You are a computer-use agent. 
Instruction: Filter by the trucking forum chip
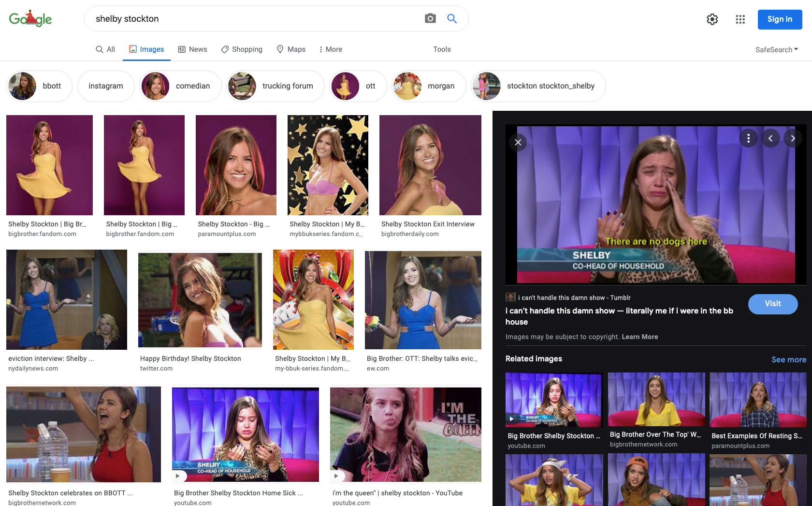pos(275,86)
